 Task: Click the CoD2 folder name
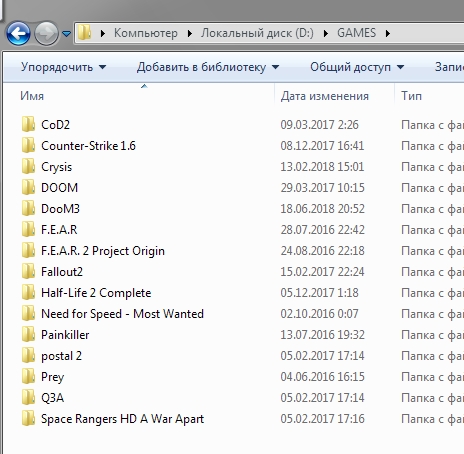55,125
